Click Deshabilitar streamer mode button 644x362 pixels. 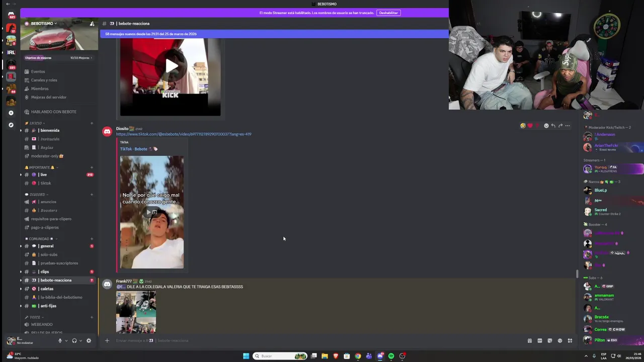point(388,13)
